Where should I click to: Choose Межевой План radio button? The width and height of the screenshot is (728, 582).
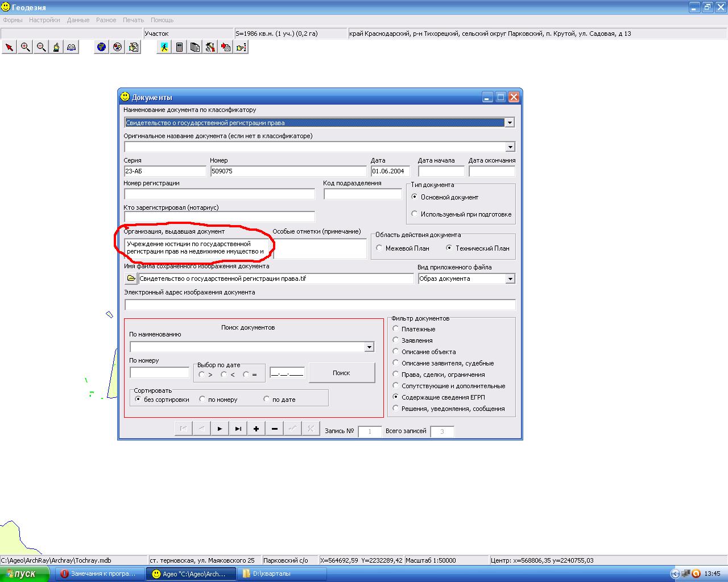tap(379, 248)
